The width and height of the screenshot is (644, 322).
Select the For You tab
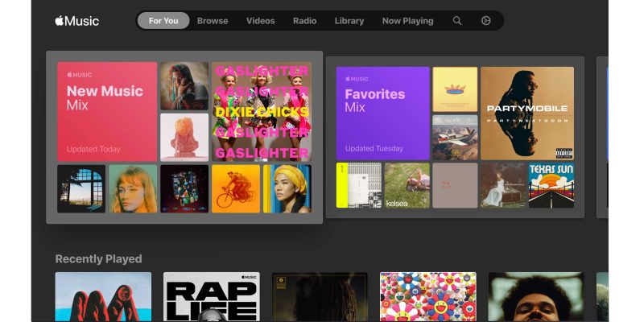(163, 21)
